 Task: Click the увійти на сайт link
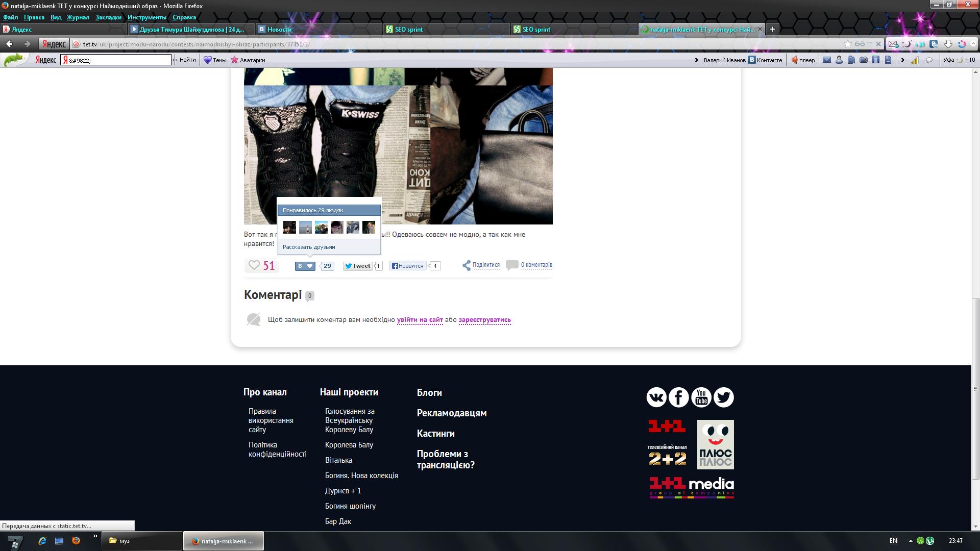[420, 320]
